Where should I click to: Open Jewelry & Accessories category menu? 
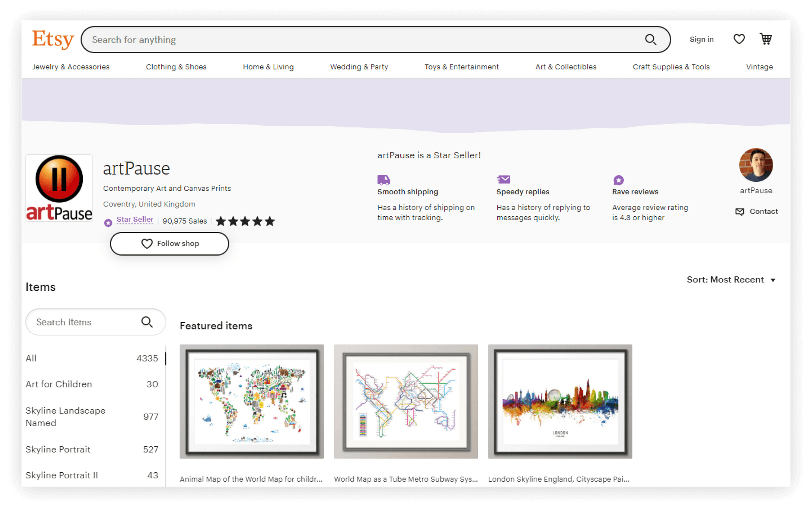[71, 67]
